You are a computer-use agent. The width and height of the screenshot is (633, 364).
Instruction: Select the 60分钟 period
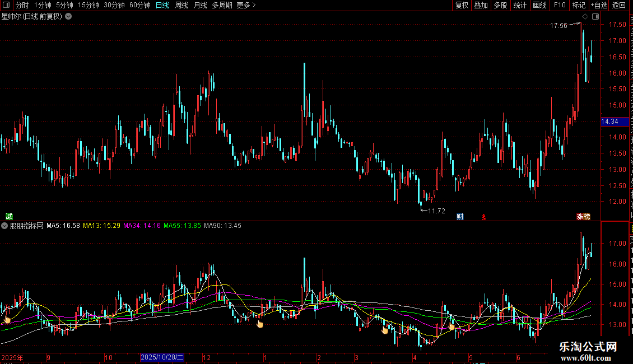pos(140,5)
